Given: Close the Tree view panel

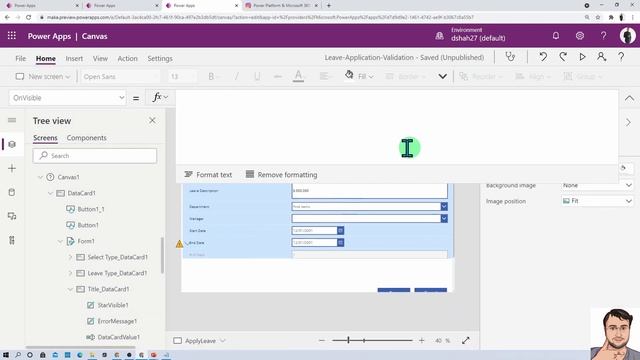Looking at the screenshot, I should (x=152, y=120).
